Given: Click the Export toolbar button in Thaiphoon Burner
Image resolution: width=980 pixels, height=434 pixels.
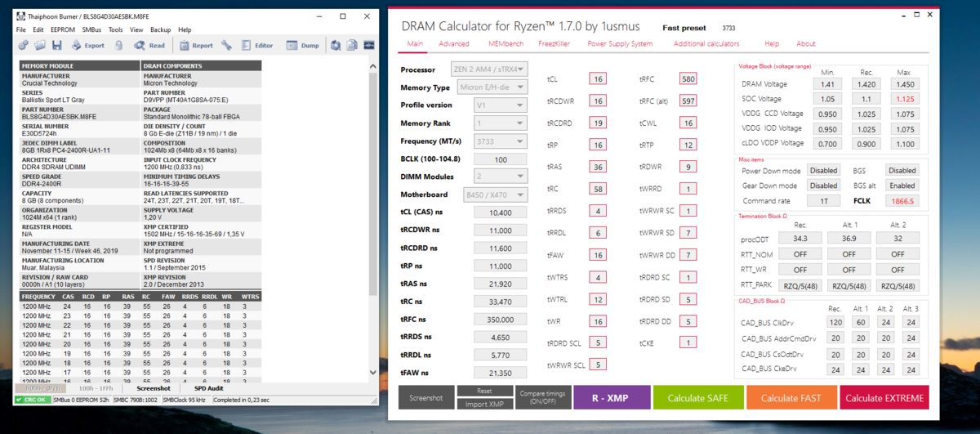Looking at the screenshot, I should (88, 46).
